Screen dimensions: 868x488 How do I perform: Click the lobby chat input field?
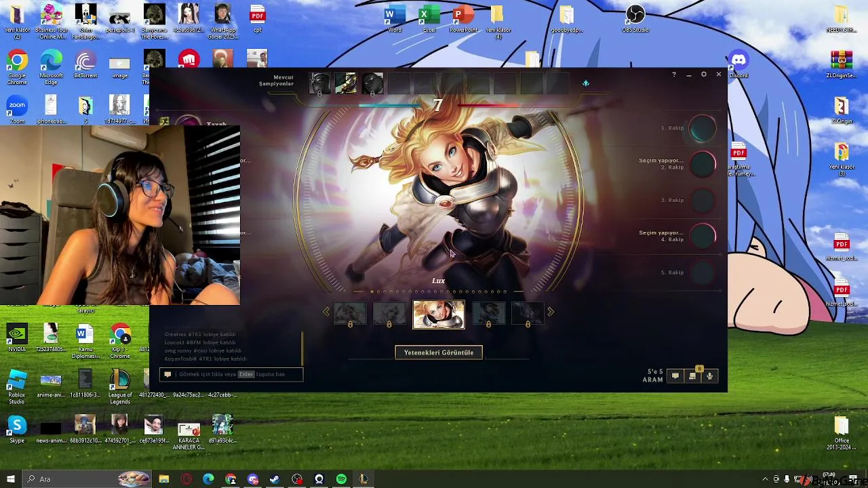click(x=231, y=374)
